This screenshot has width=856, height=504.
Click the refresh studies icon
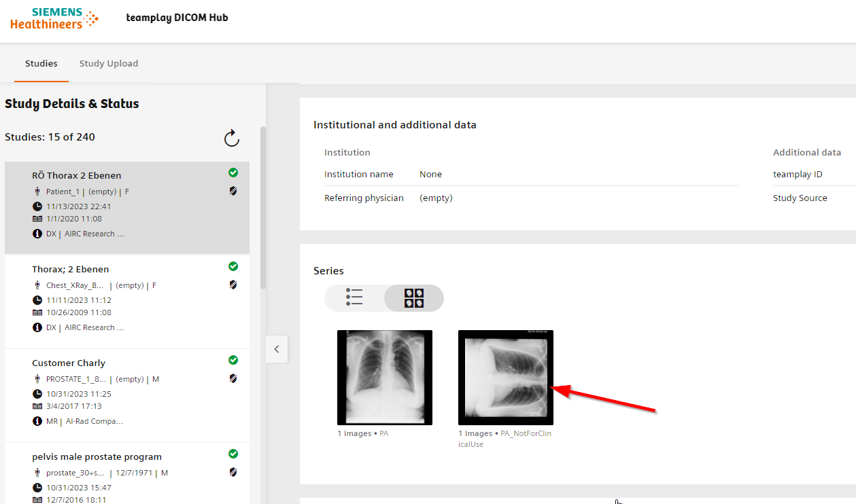pyautogui.click(x=231, y=138)
